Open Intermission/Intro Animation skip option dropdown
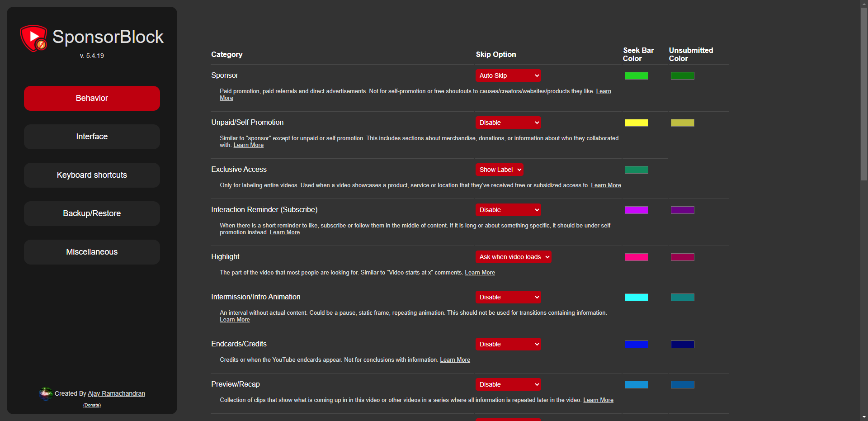 pyautogui.click(x=508, y=297)
